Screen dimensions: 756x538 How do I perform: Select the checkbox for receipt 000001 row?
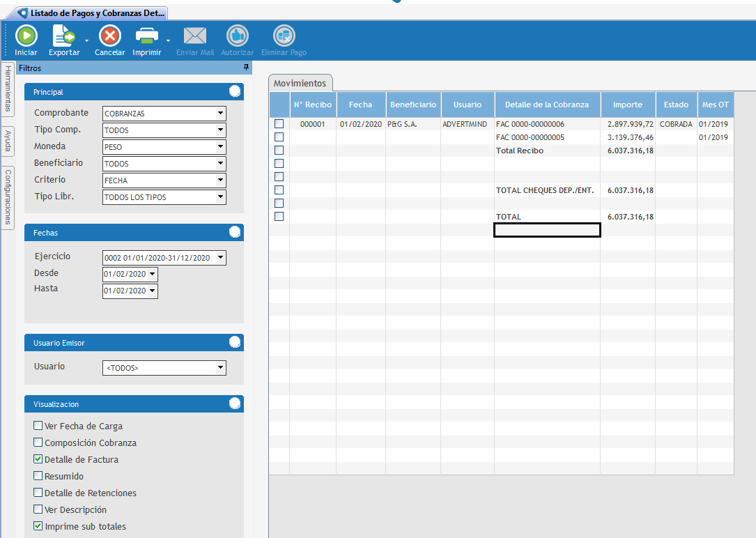(279, 124)
